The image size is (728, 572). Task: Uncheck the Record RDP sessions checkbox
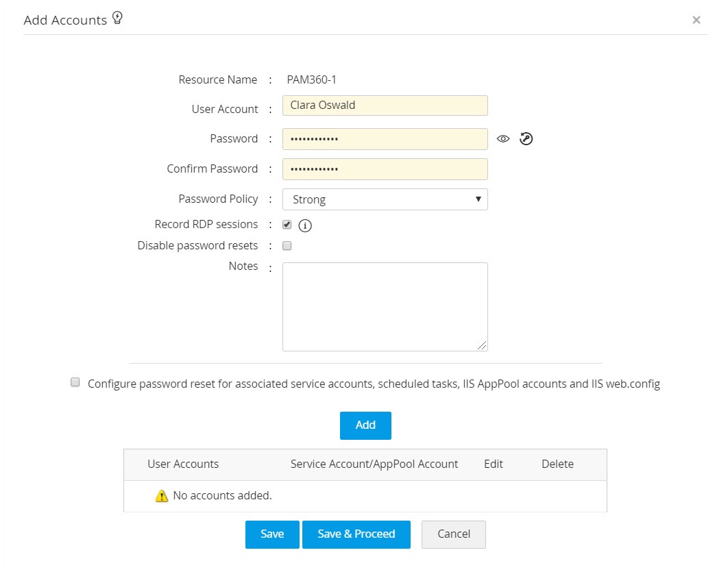click(x=287, y=225)
